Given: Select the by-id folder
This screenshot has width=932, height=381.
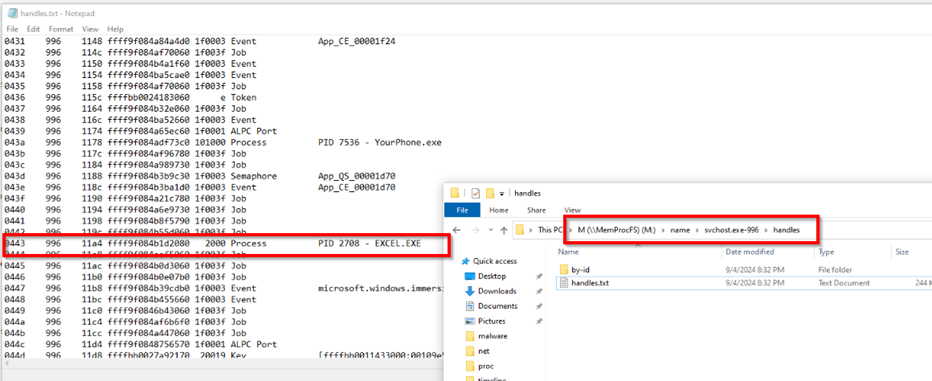Looking at the screenshot, I should point(580,270).
